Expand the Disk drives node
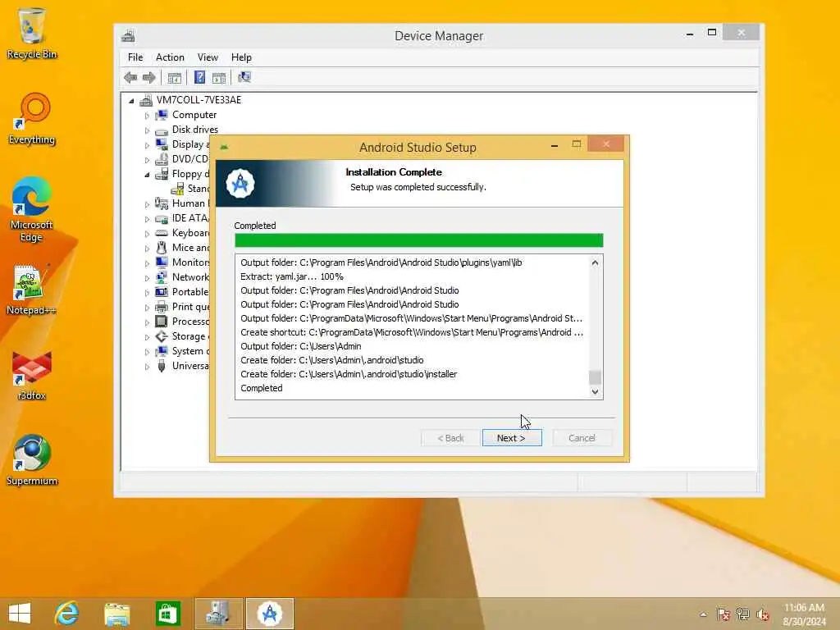 click(x=147, y=130)
